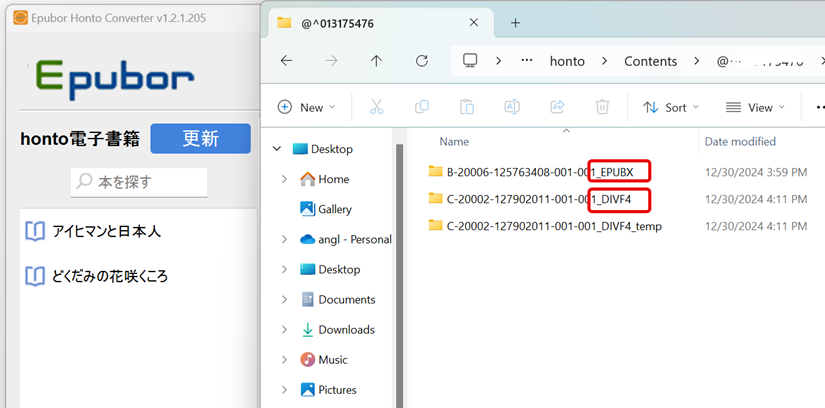Image resolution: width=825 pixels, height=408 pixels.
Task: Go forward in File Explorer
Action: tap(331, 61)
